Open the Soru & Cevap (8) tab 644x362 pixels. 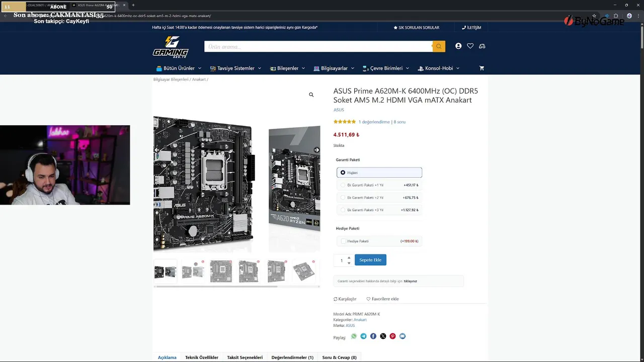[339, 357]
